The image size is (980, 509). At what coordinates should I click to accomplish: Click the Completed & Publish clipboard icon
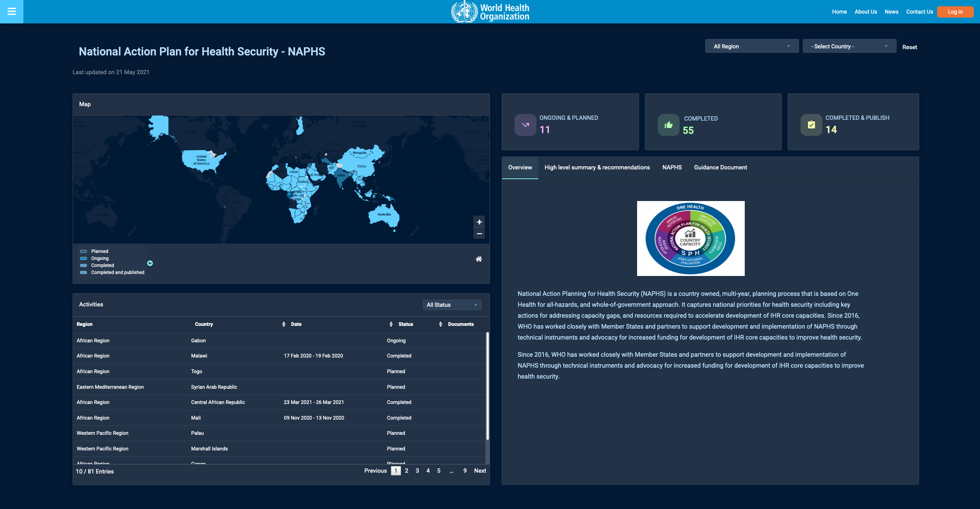(811, 125)
